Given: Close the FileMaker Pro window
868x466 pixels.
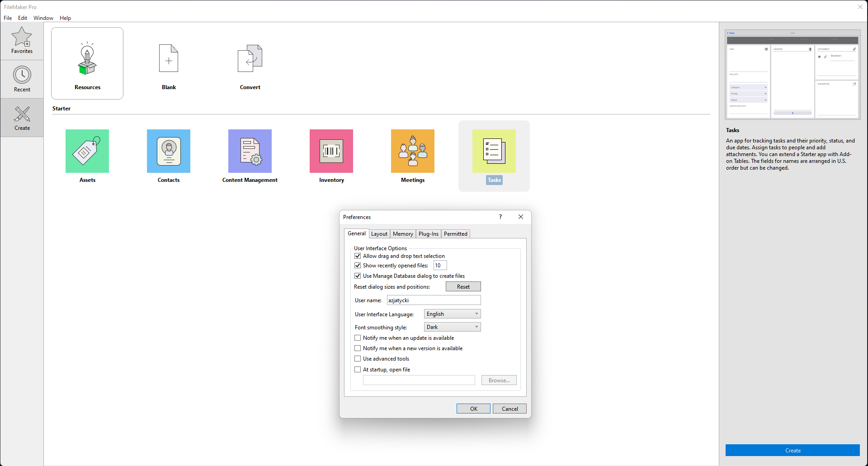Looking at the screenshot, I should click(860, 7).
